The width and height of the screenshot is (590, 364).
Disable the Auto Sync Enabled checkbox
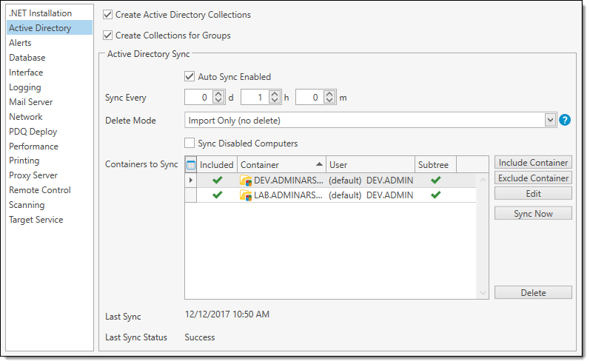coord(190,76)
